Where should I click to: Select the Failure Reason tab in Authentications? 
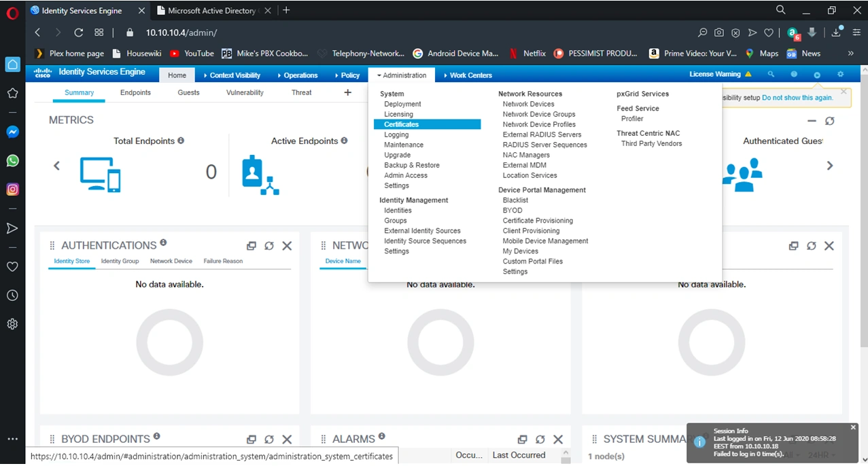tap(223, 261)
